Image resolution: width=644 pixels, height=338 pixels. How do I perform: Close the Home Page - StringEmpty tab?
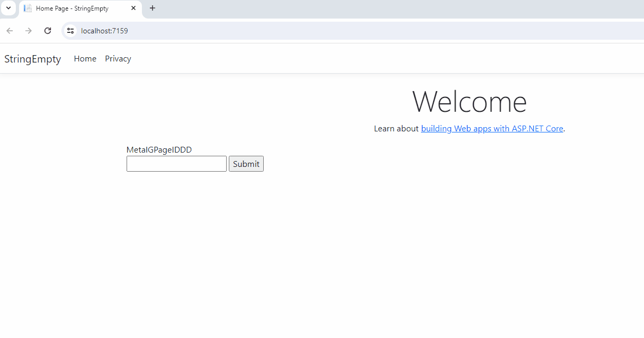(133, 8)
